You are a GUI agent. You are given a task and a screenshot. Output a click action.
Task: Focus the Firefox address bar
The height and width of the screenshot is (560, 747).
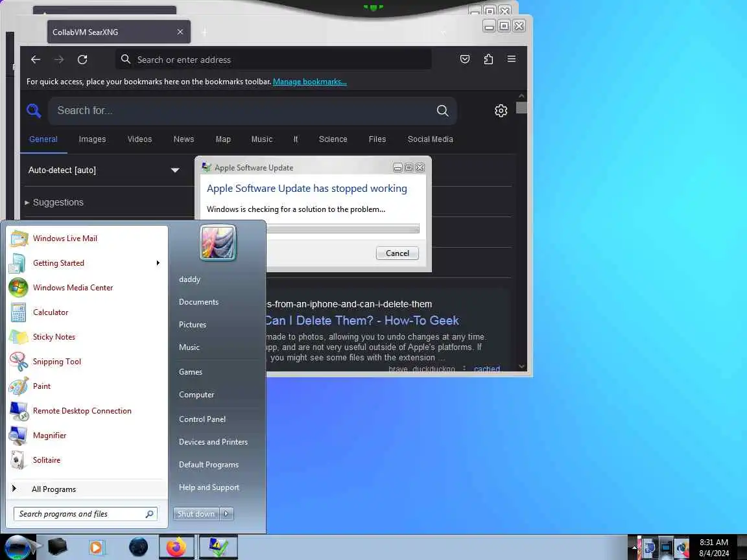coord(274,60)
